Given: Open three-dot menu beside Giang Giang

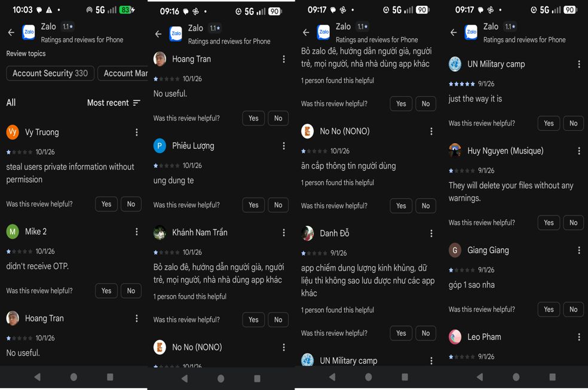Looking at the screenshot, I should click(579, 250).
